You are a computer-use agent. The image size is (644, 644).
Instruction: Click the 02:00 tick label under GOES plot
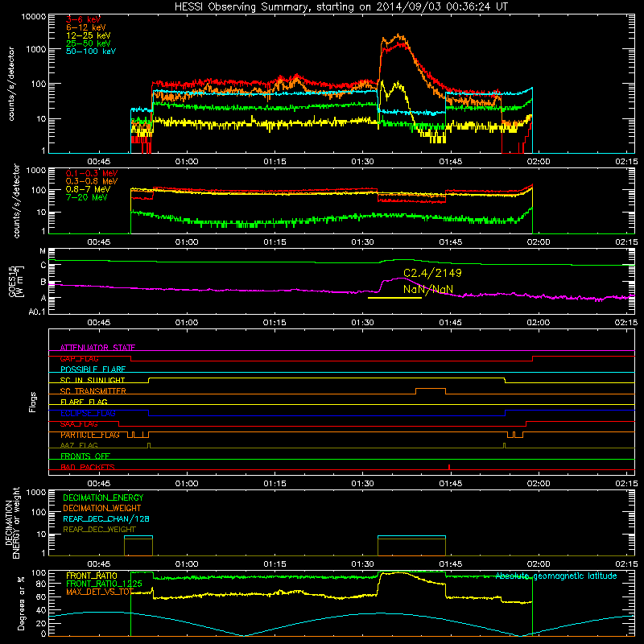[x=539, y=323]
